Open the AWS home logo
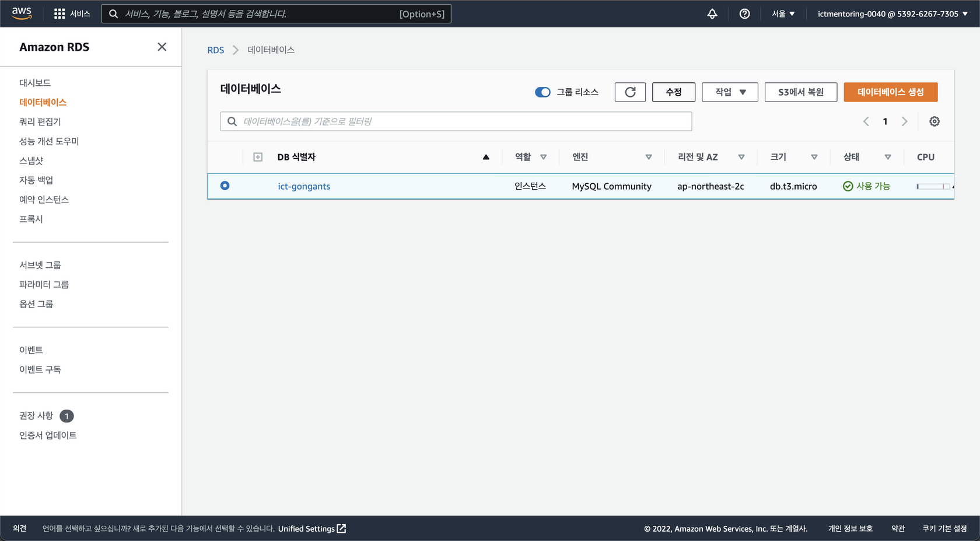 point(22,13)
